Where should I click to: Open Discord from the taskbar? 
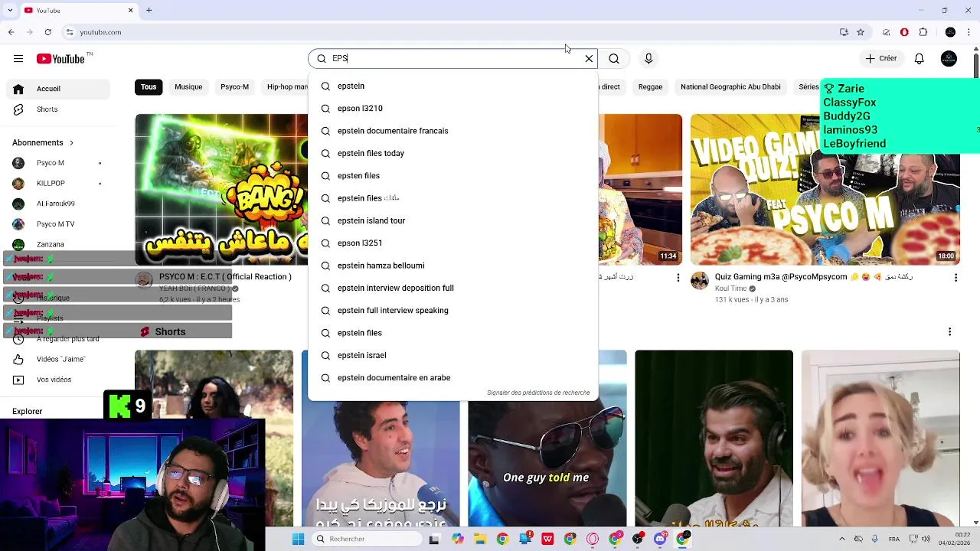pos(660,539)
